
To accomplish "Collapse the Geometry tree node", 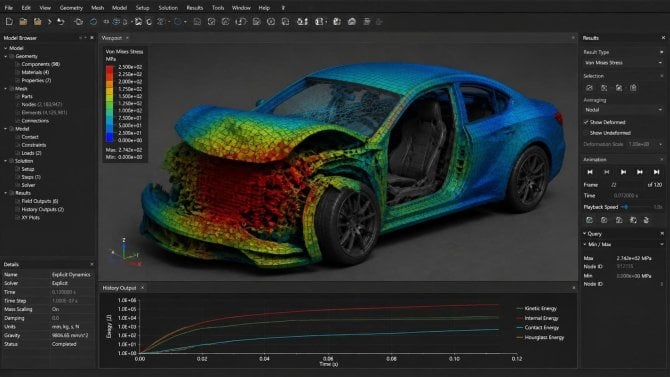I will coord(6,56).
